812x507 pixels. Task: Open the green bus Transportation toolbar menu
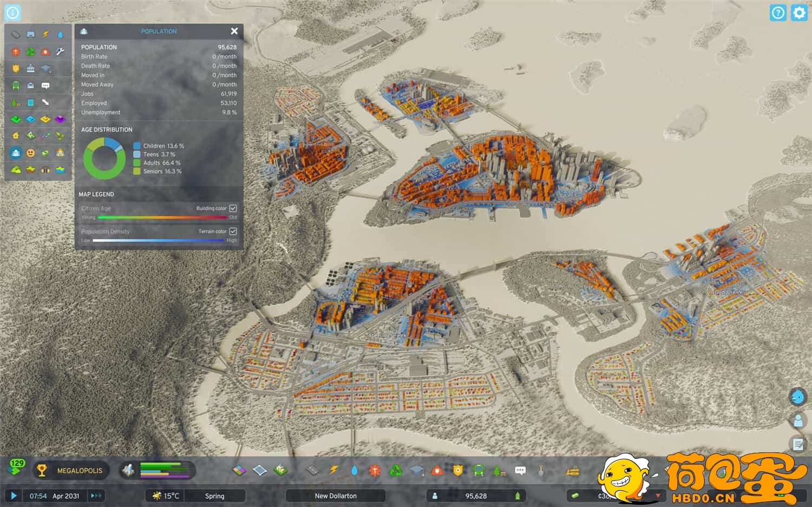pyautogui.click(x=479, y=470)
